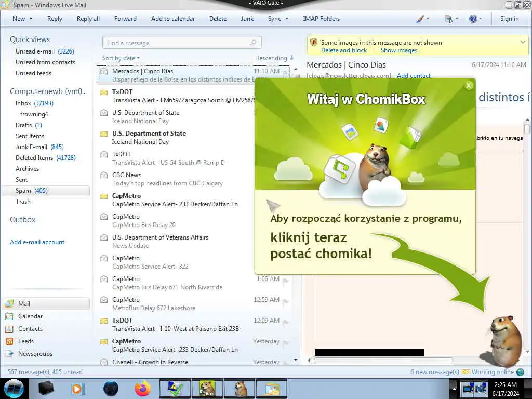
Task: Close the ChomikBox welcome popup
Action: (x=469, y=86)
